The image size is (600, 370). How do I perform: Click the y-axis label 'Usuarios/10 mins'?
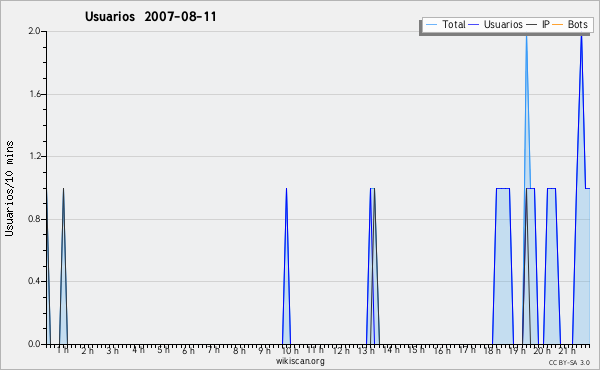9,188
